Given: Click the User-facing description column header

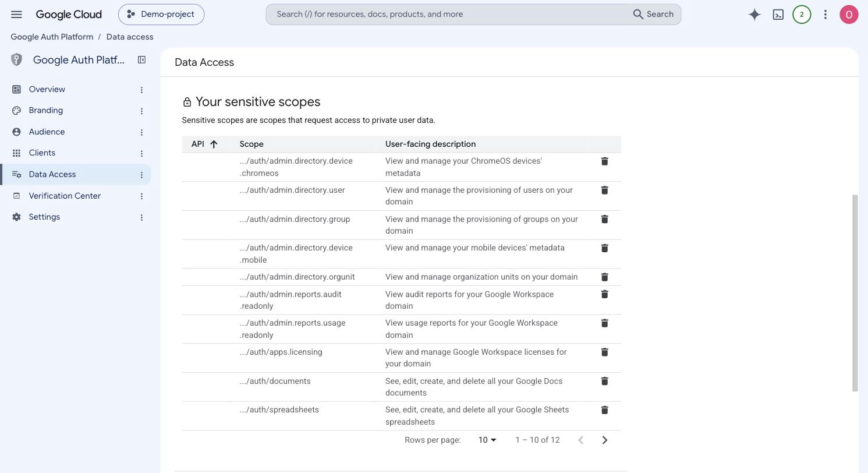Looking at the screenshot, I should (x=430, y=144).
